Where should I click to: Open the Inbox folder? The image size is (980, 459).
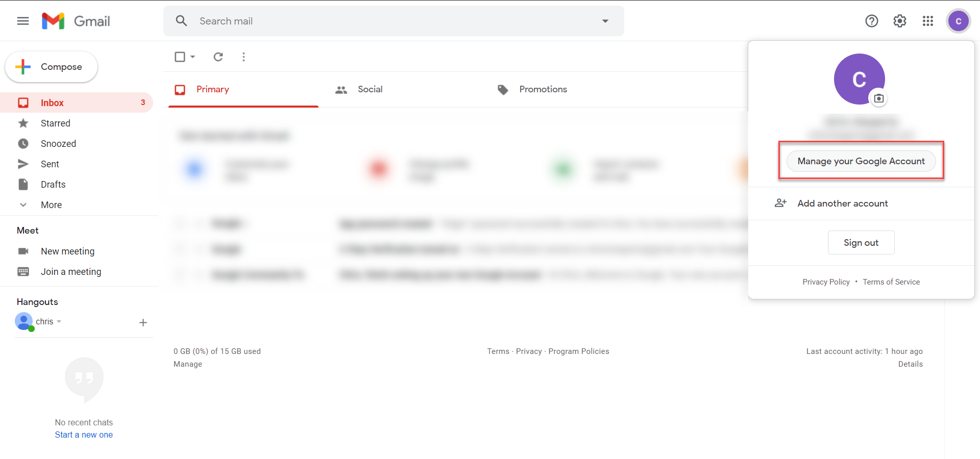77,103
